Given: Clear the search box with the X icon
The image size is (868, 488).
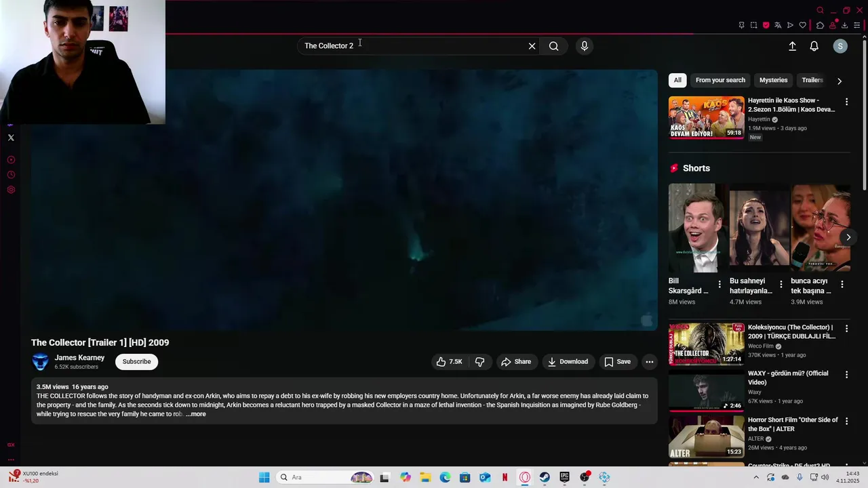Looking at the screenshot, I should tap(532, 46).
